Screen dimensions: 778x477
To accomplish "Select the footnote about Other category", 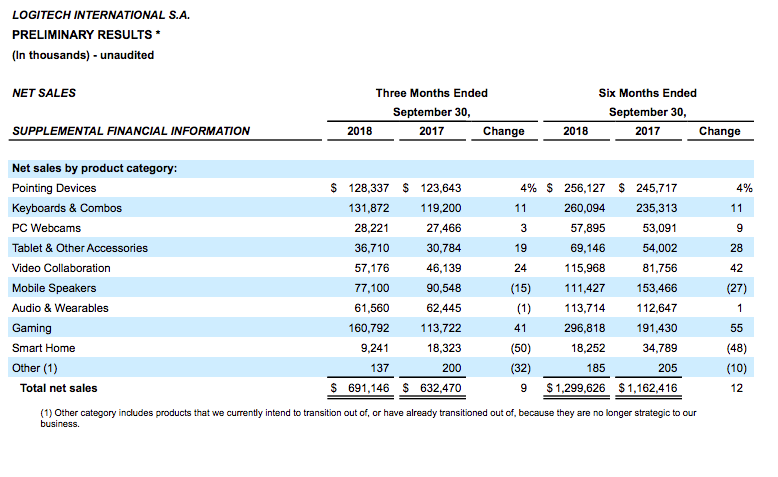I will click(x=368, y=418).
